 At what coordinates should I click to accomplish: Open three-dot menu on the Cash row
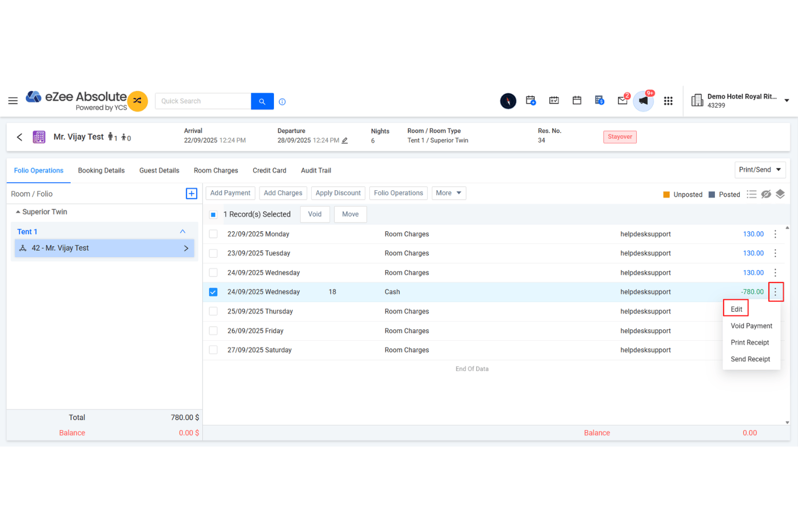(775, 292)
